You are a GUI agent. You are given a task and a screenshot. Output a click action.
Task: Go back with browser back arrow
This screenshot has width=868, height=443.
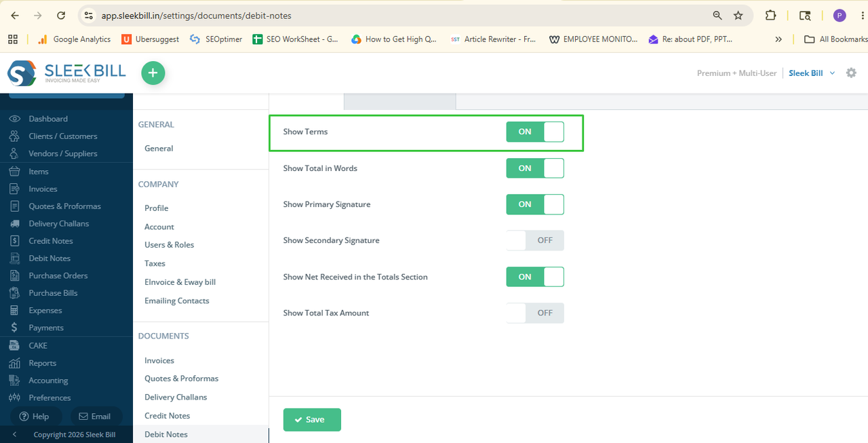tap(15, 15)
